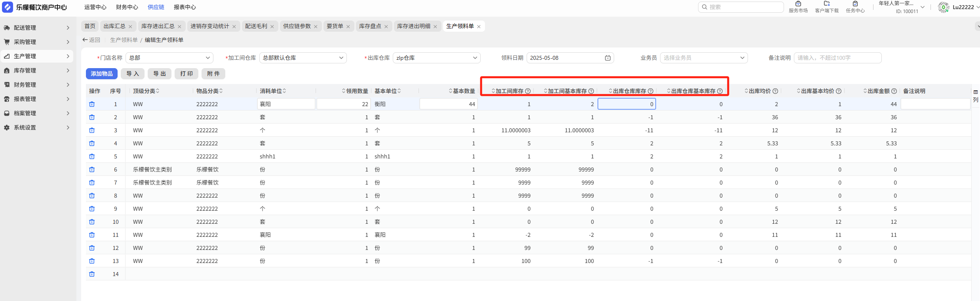Viewport: 980px width, 301px height.
Task: Click trash icon on empty row 14
Action: [92, 274]
